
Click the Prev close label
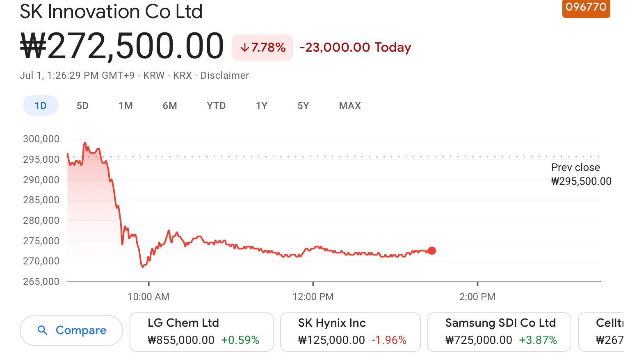tap(575, 167)
